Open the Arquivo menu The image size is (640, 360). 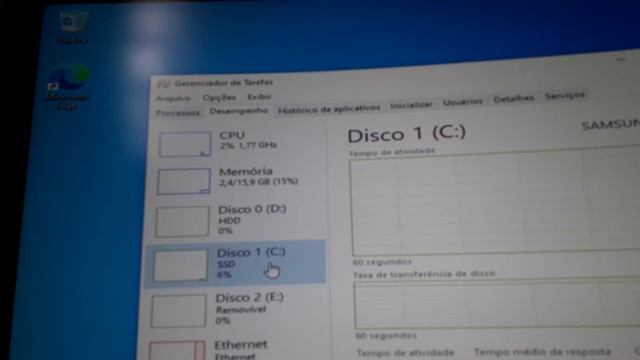[173, 98]
